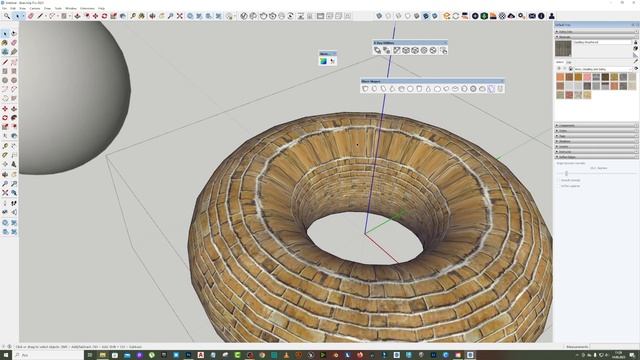Activate Zoom Extents in the top toolbar
The width and height of the screenshot is (640, 360).
[180, 16]
